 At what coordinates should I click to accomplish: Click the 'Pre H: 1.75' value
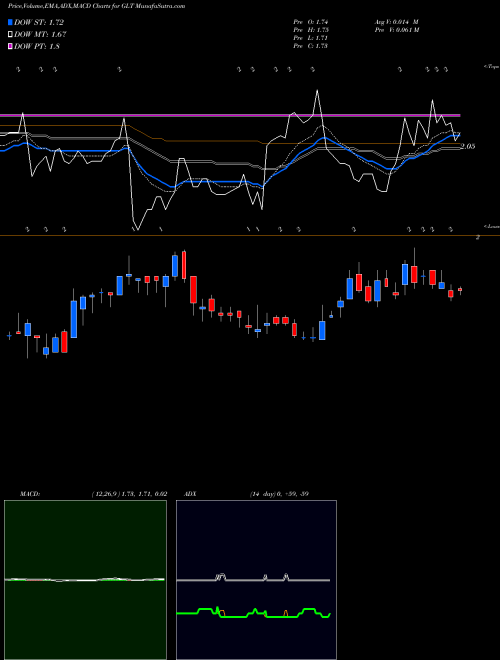(311, 30)
